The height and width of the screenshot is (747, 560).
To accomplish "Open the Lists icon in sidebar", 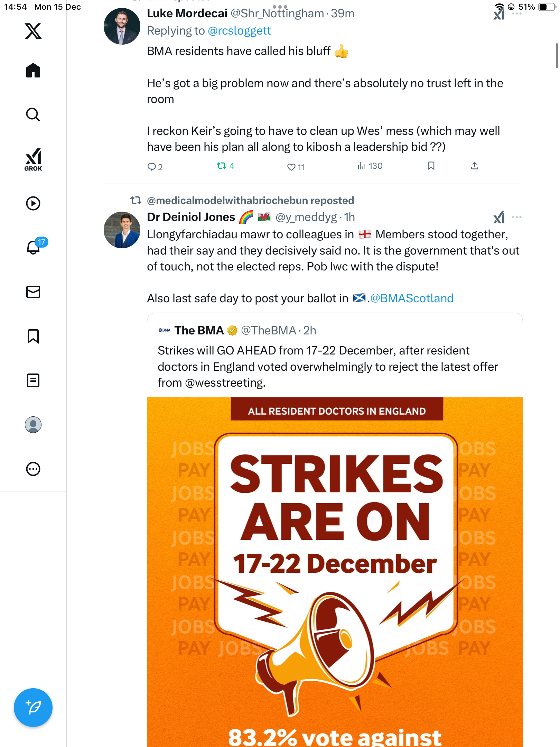I will click(33, 380).
